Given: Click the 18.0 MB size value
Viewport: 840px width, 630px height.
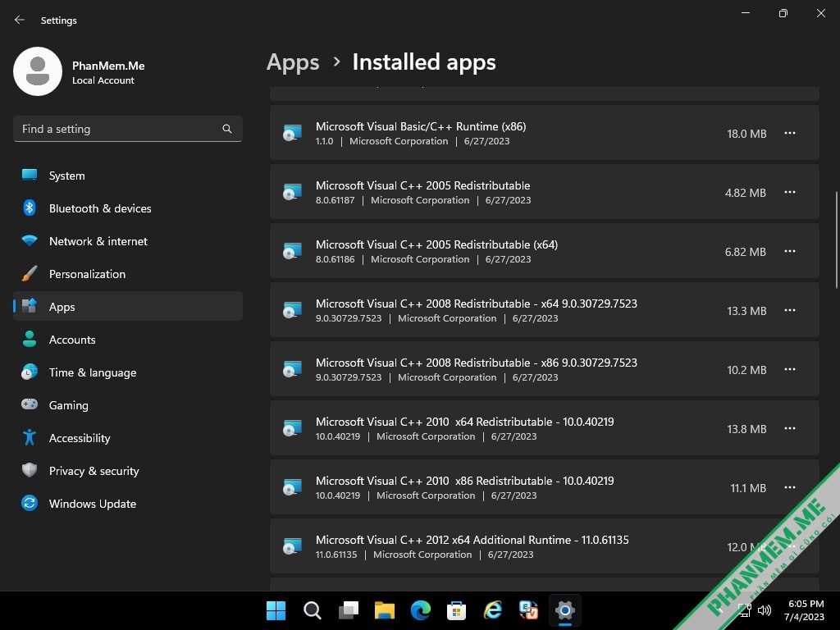Looking at the screenshot, I should pos(746,134).
